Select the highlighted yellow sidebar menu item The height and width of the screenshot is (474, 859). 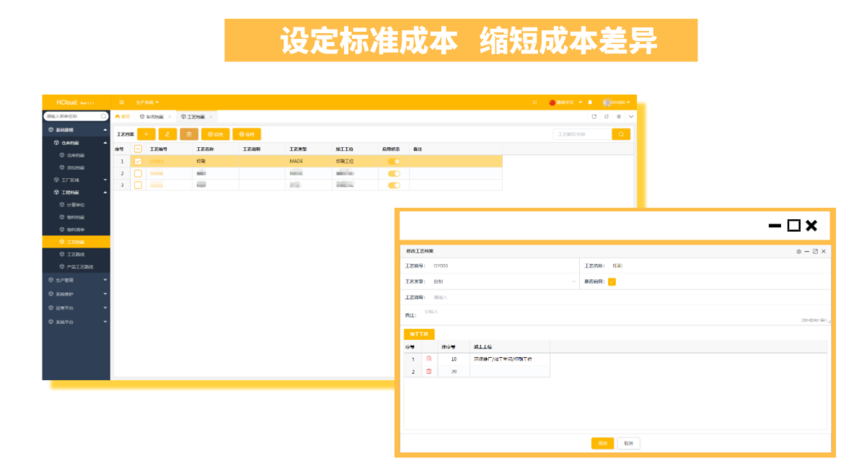(76, 242)
